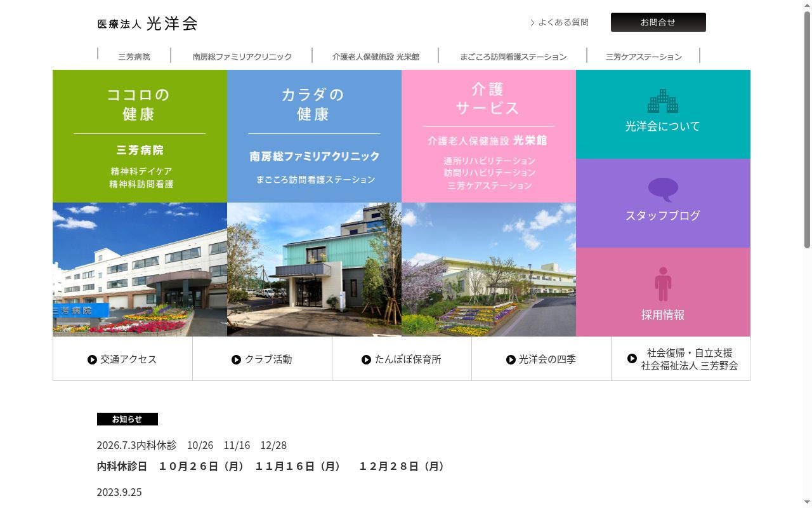Screen dimensions: 812x508
Task: Open the 三芳病院 navigation item
Action: tap(134, 57)
